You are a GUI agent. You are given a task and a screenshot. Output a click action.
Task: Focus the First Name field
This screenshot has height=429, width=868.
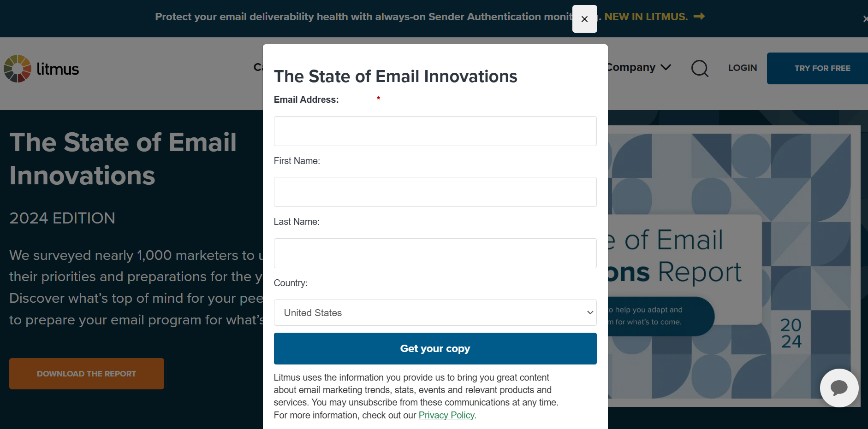[x=435, y=192]
